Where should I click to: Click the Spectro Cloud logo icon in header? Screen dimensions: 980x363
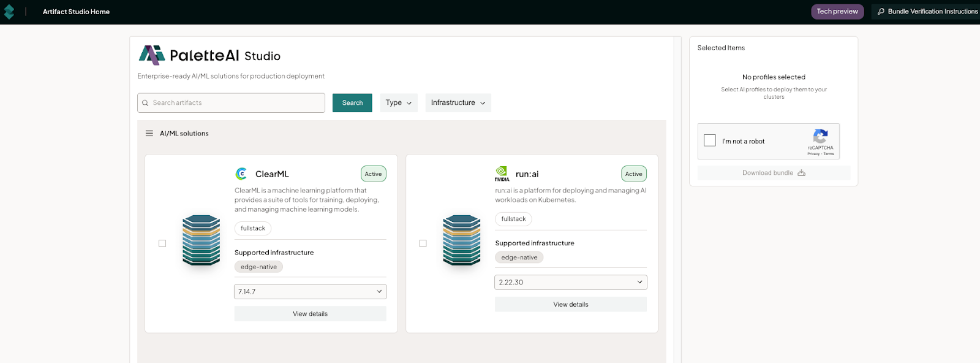(9, 12)
